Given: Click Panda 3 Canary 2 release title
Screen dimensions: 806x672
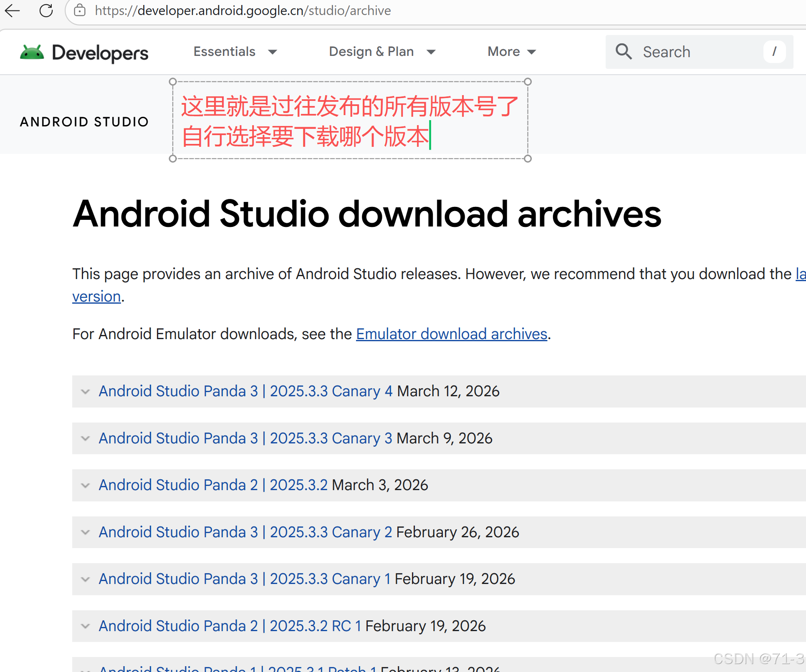Looking at the screenshot, I should [x=245, y=532].
